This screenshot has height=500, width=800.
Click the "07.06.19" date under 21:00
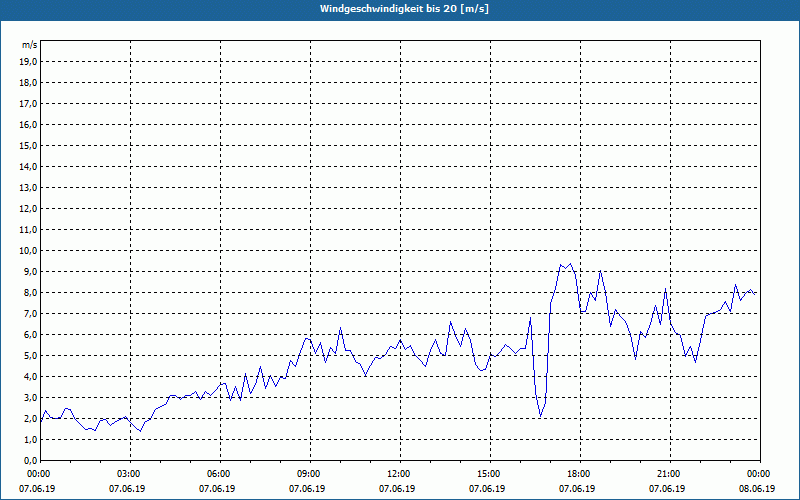click(x=667, y=489)
